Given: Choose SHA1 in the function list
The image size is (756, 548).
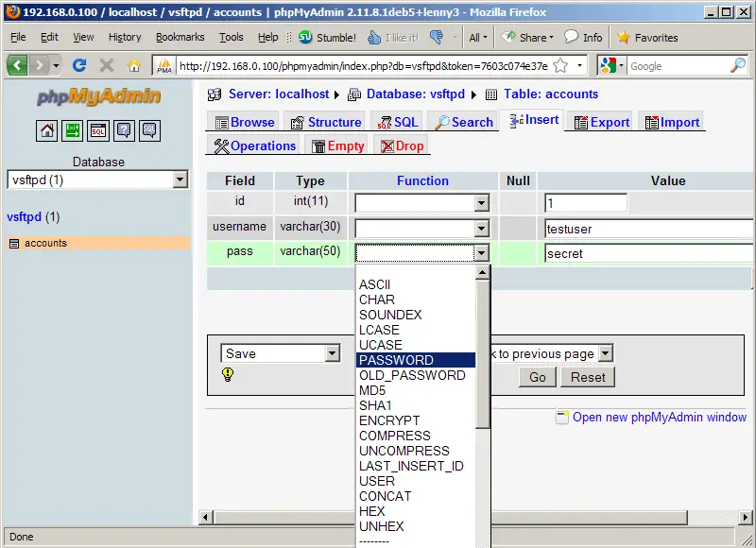Looking at the screenshot, I should pyautogui.click(x=416, y=405).
